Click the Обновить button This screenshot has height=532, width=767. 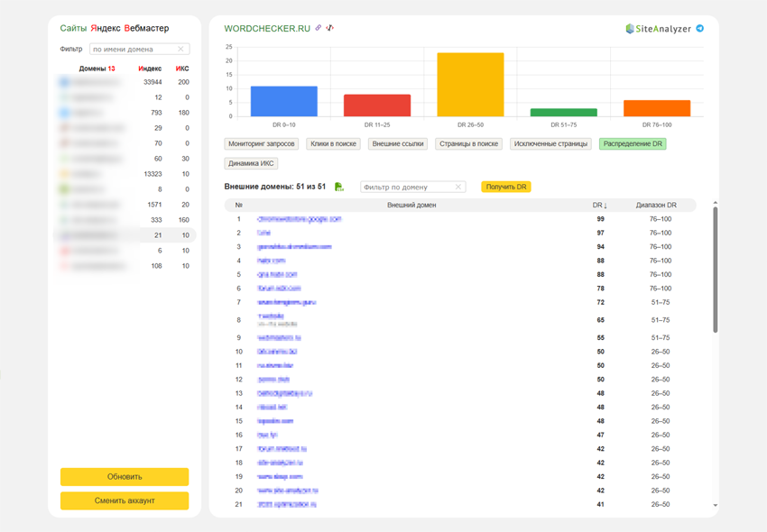click(125, 477)
